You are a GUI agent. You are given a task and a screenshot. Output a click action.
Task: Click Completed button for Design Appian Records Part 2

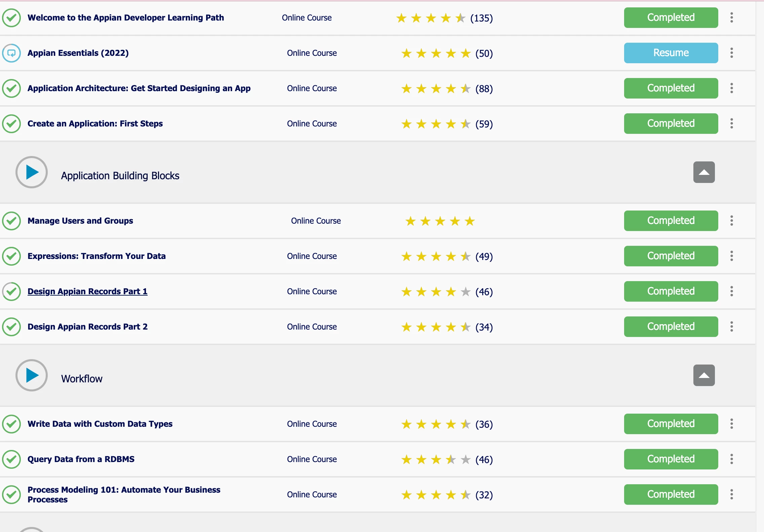point(671,327)
